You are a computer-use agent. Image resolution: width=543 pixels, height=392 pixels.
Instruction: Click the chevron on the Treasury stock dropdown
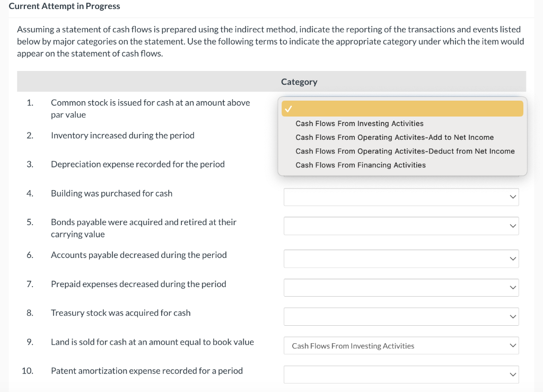[x=513, y=316]
